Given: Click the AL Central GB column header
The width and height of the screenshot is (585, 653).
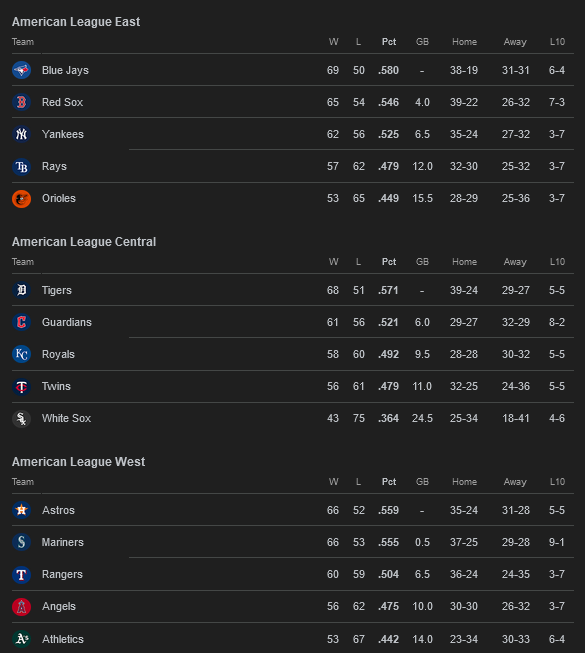Looking at the screenshot, I should click(422, 262).
